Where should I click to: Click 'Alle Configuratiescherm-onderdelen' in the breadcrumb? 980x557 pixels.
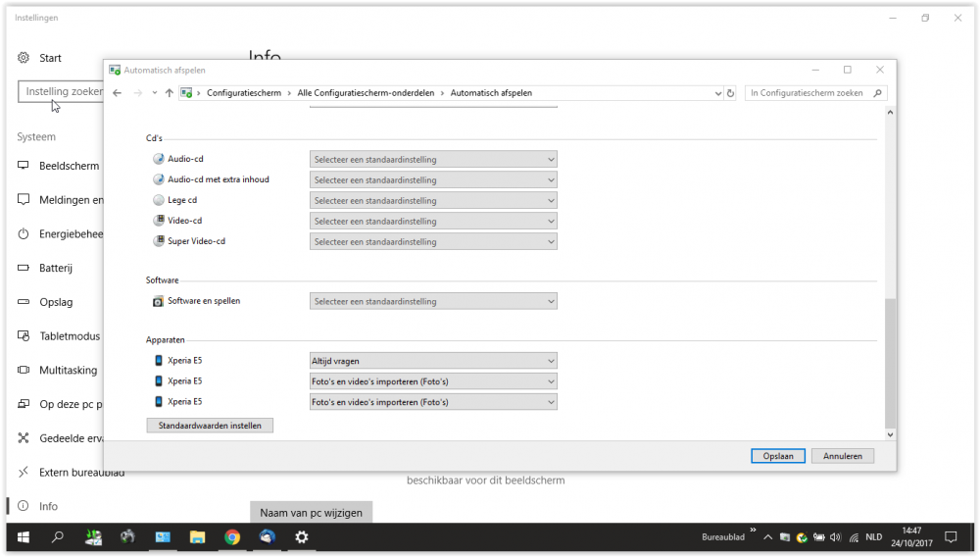(x=366, y=93)
